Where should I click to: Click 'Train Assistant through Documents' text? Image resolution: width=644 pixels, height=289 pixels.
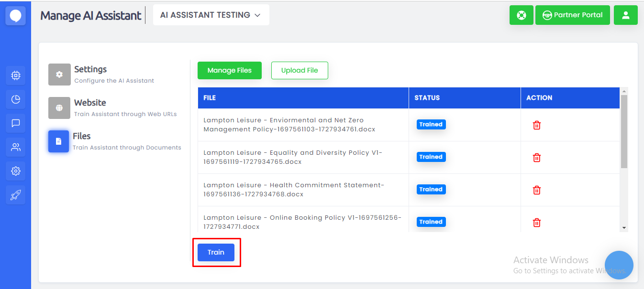127,148
